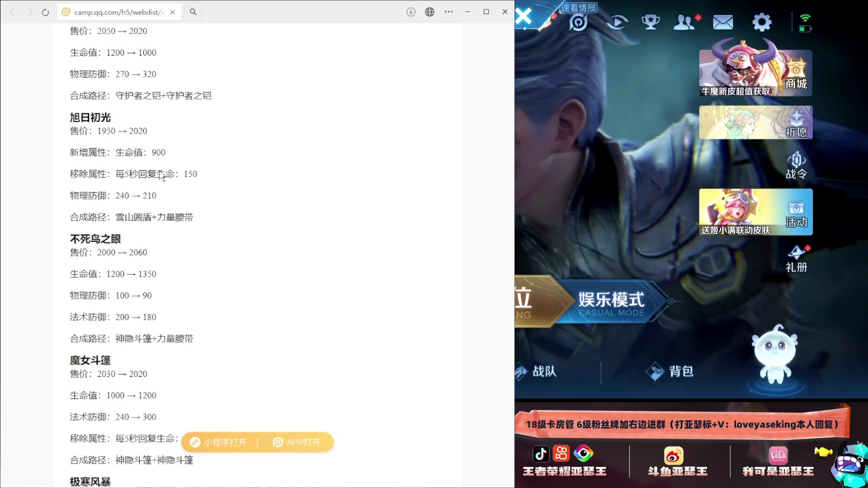The image size is (868, 488).
Task: Select the camp.qq.com tab
Action: point(119,12)
